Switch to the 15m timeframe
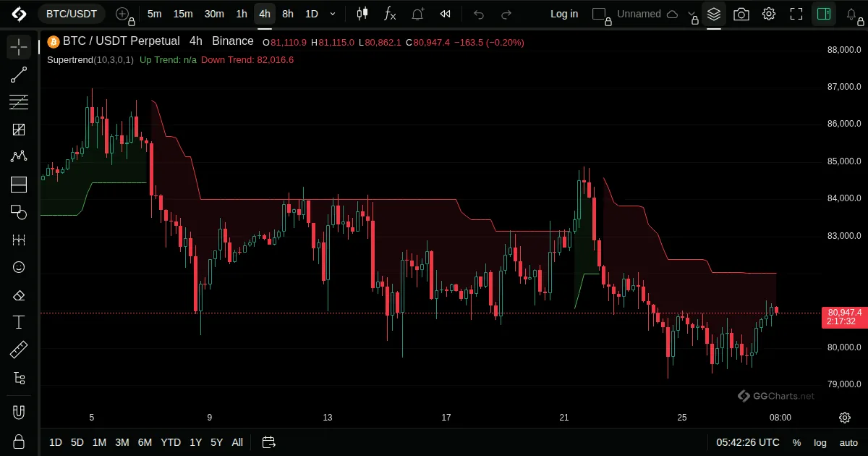 183,14
